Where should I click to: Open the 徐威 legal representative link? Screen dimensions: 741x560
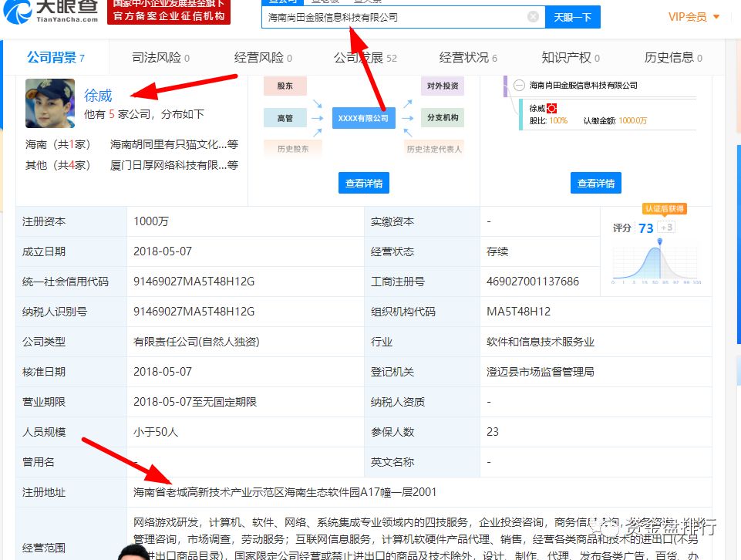98,96
